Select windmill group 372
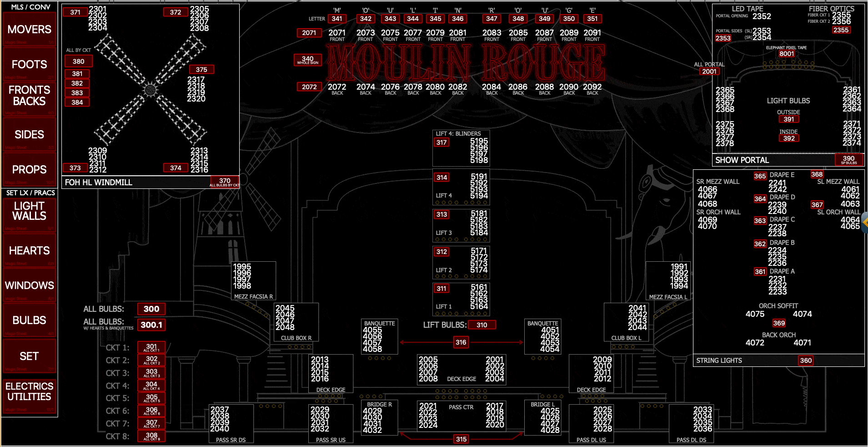The height and width of the screenshot is (447, 868). [x=176, y=12]
